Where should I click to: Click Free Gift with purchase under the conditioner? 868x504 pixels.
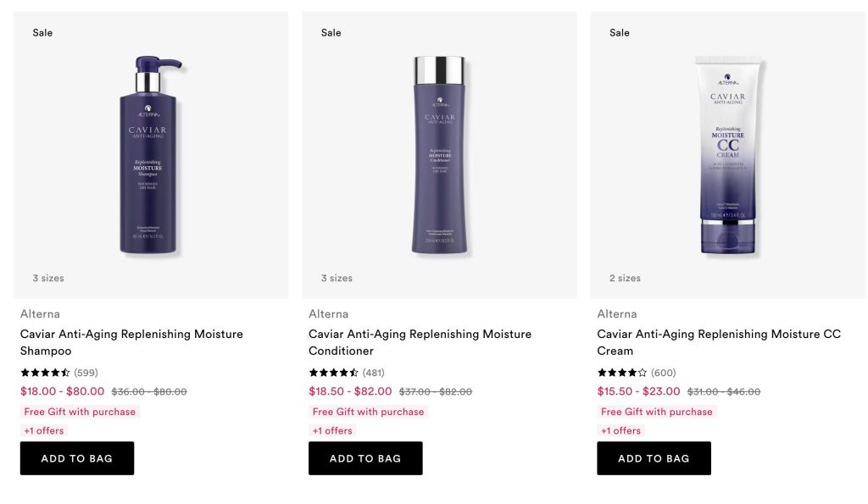(x=368, y=412)
